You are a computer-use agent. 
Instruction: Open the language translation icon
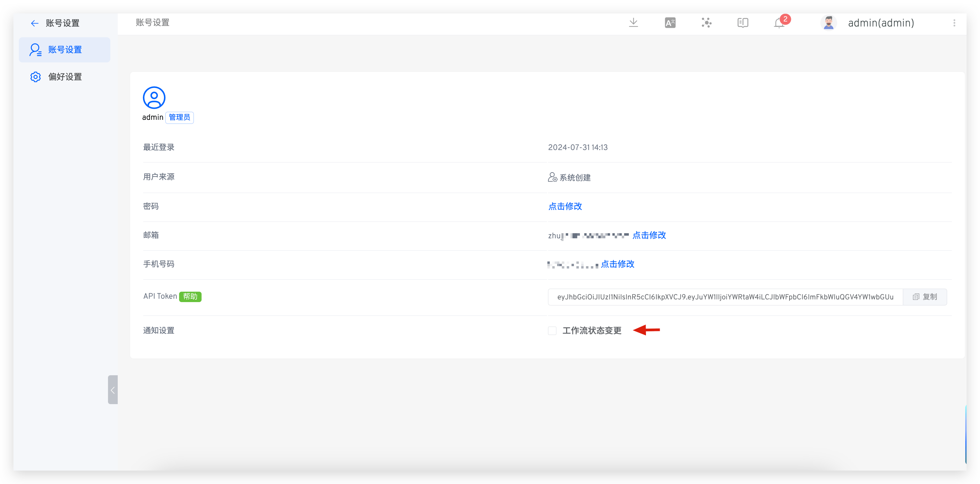tap(670, 23)
